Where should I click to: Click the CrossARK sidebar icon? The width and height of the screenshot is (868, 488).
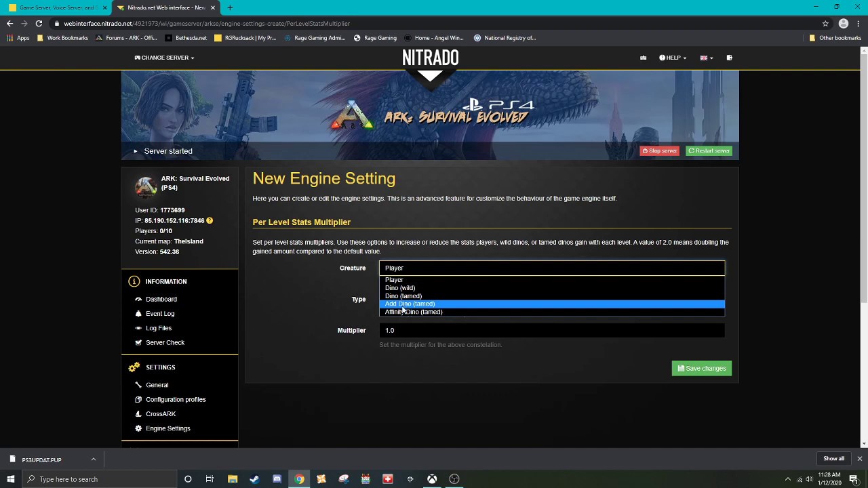point(138,413)
